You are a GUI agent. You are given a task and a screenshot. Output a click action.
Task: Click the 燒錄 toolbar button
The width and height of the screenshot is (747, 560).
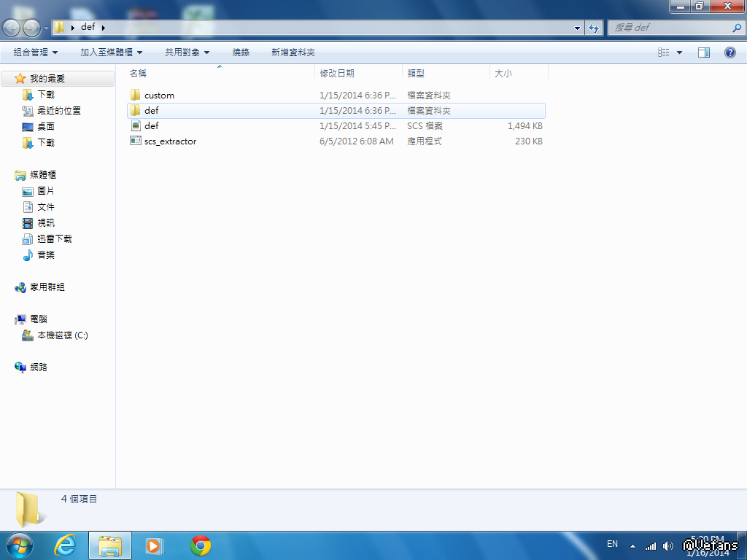(241, 52)
